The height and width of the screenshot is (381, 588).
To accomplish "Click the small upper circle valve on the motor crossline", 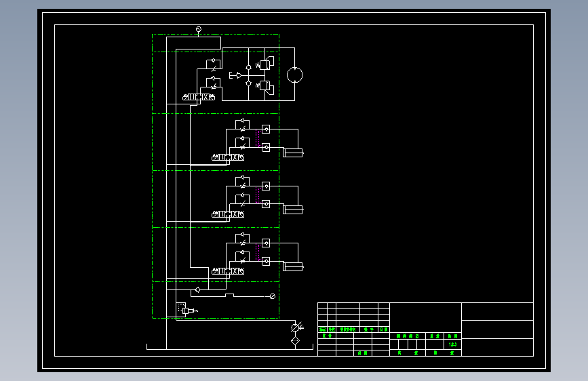I will [248, 68].
